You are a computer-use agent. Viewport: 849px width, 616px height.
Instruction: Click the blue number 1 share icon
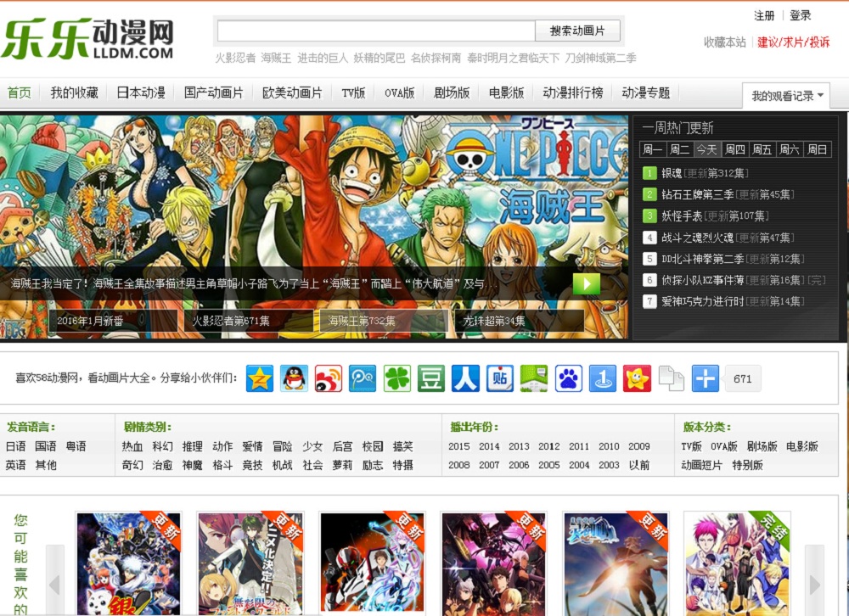click(603, 378)
